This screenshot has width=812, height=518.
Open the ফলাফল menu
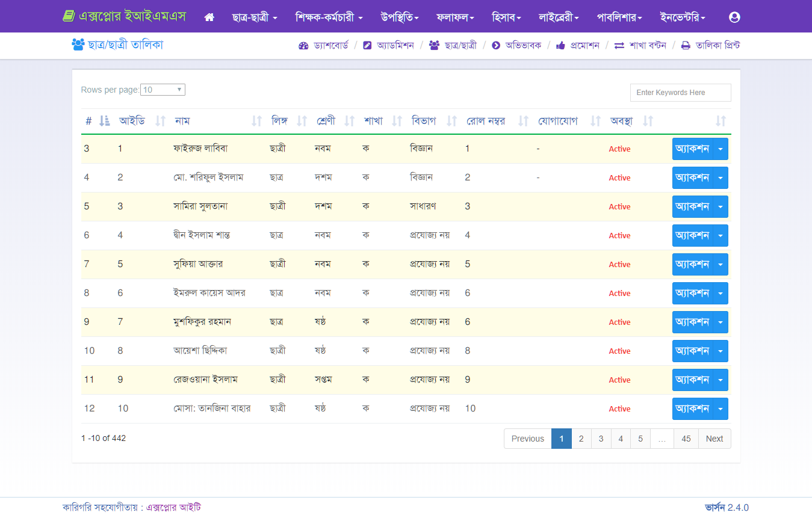(455, 17)
